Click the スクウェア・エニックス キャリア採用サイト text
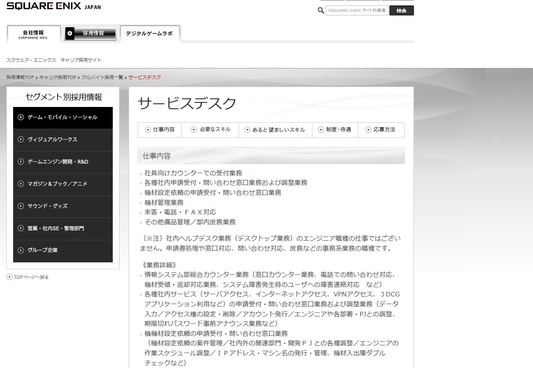Image resolution: width=533 pixels, height=368 pixels. point(54,60)
